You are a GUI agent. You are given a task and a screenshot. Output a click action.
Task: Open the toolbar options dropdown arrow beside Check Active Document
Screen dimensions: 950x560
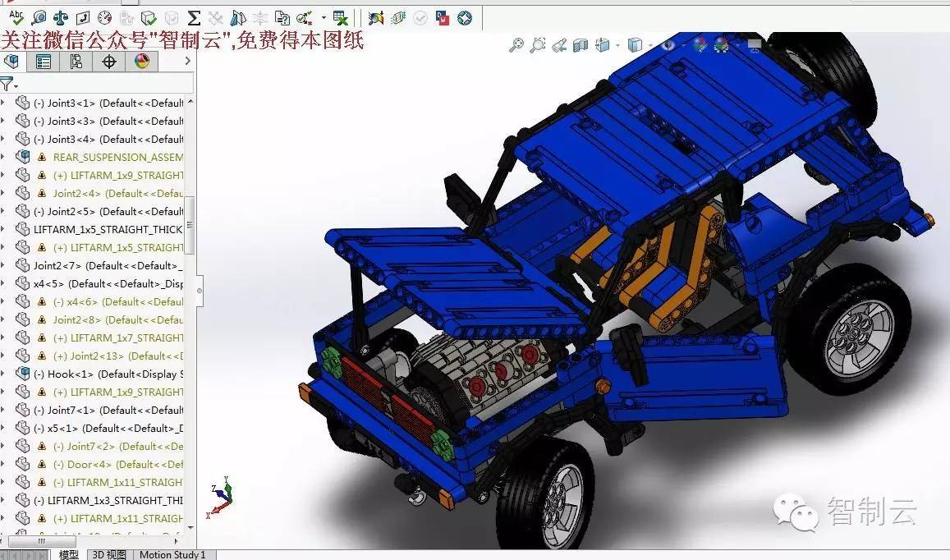point(324,17)
